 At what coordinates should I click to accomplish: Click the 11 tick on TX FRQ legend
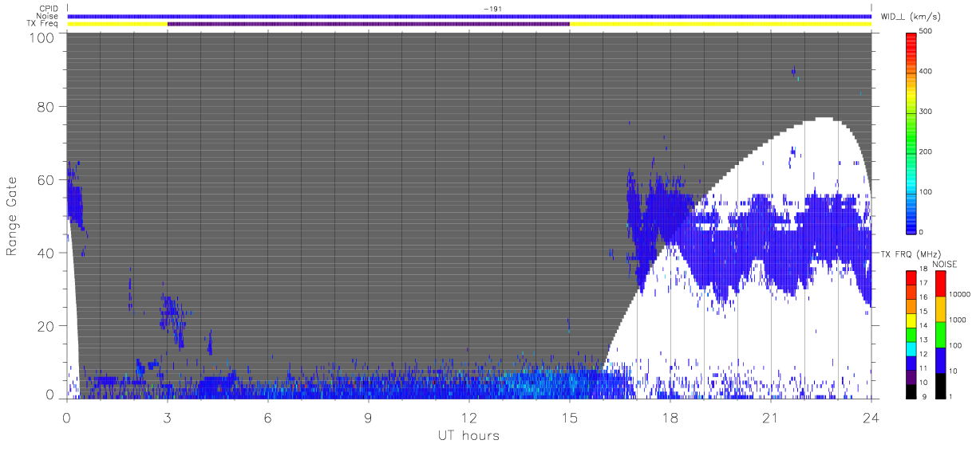[923, 368]
